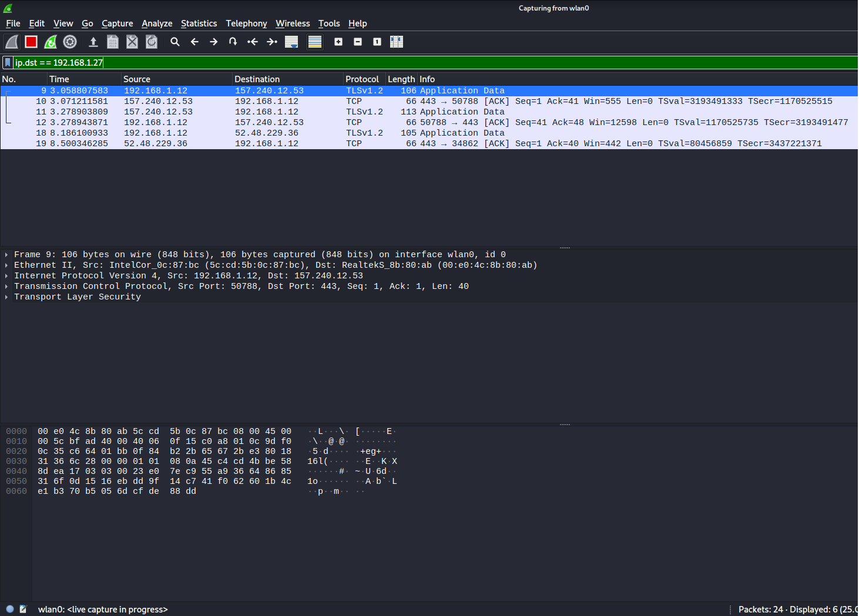Restart the current capture
The image size is (859, 616).
tap(51, 42)
